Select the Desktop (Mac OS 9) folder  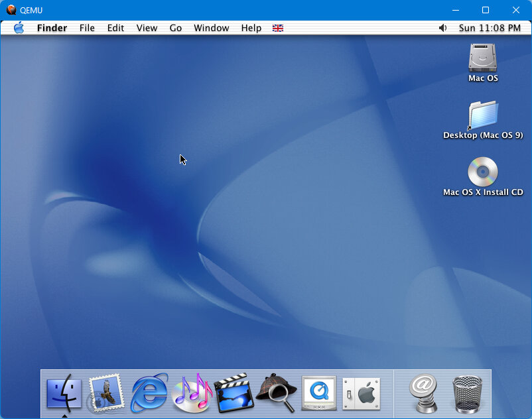pyautogui.click(x=482, y=115)
